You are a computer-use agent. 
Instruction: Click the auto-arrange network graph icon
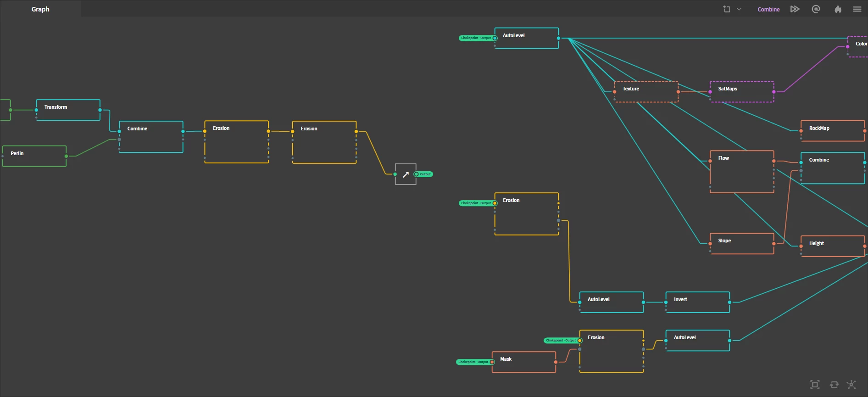[851, 385]
